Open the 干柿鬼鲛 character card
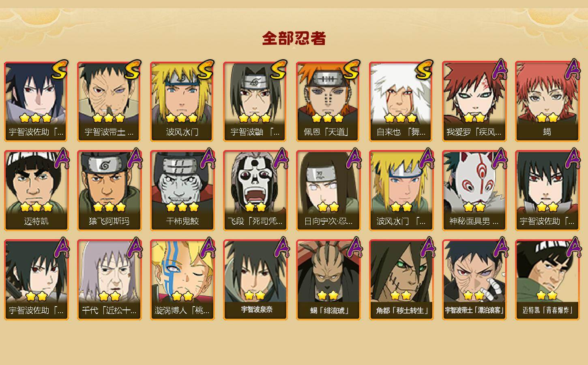The height and width of the screenshot is (365, 588). click(182, 191)
